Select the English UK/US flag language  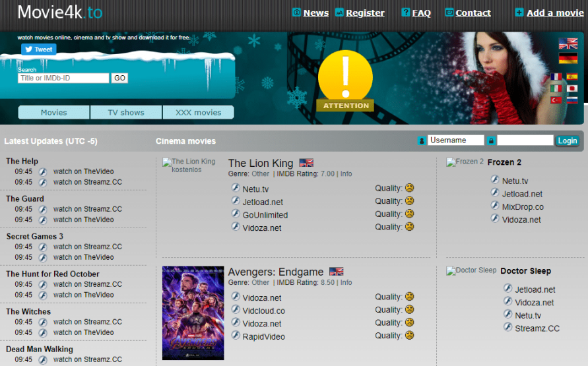click(x=568, y=44)
